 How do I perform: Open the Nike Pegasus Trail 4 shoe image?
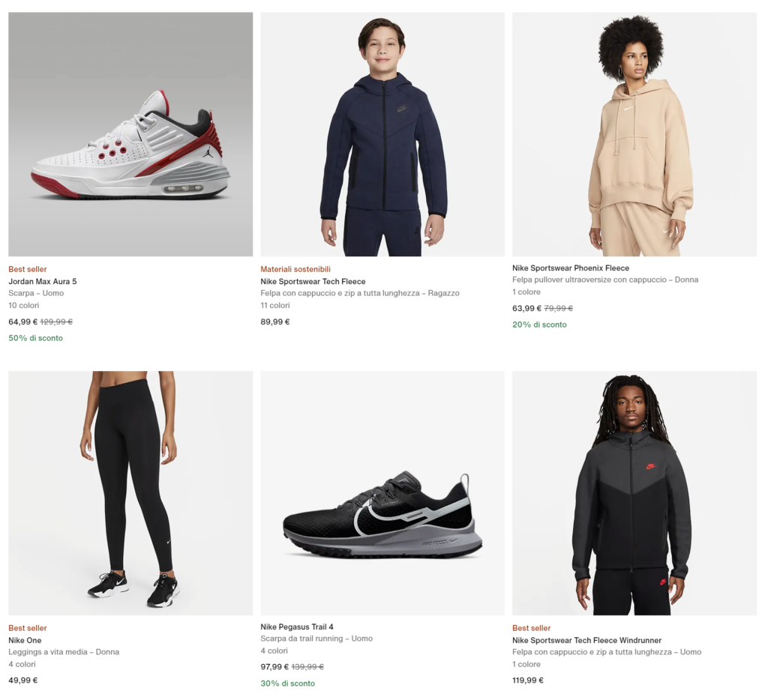pos(382,493)
